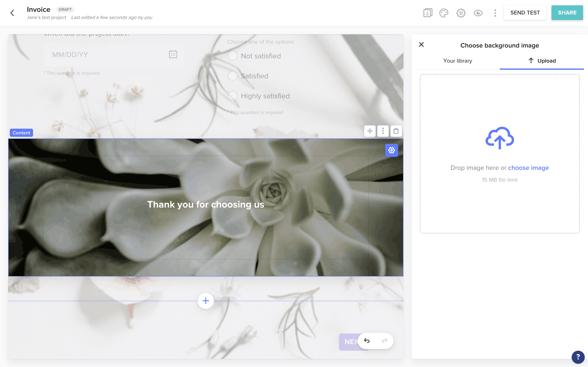
Task: Choose the Satisfied answer option
Action: (x=233, y=75)
